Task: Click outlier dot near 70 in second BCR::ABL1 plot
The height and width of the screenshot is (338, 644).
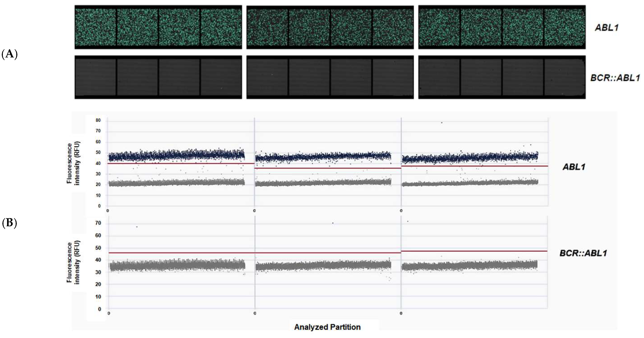Action: click(333, 223)
